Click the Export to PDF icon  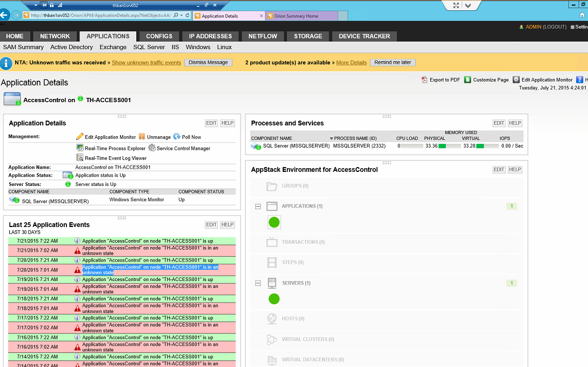pos(424,79)
